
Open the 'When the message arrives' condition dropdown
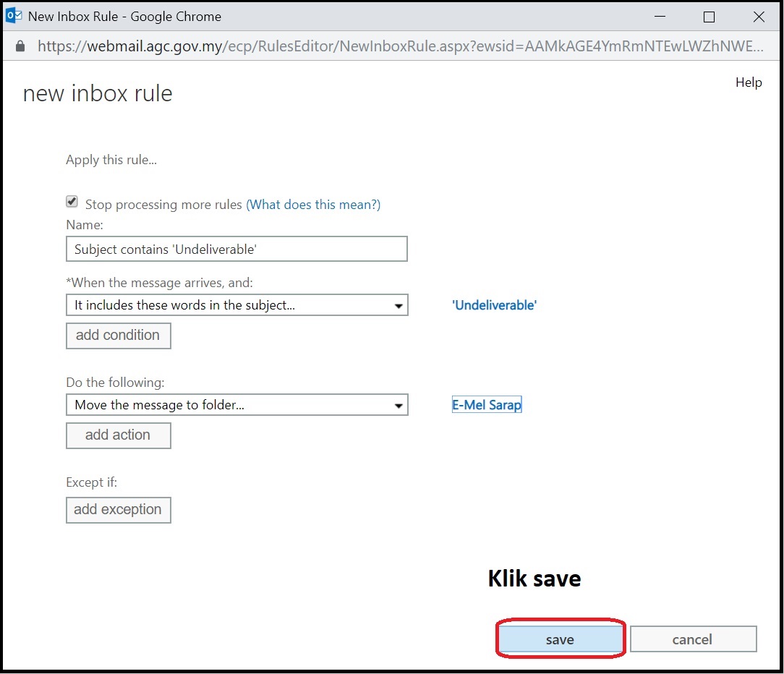(237, 305)
